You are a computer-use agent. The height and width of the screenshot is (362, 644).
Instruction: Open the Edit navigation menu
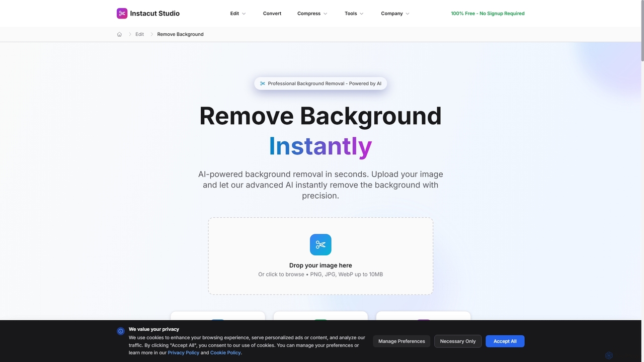pos(238,14)
